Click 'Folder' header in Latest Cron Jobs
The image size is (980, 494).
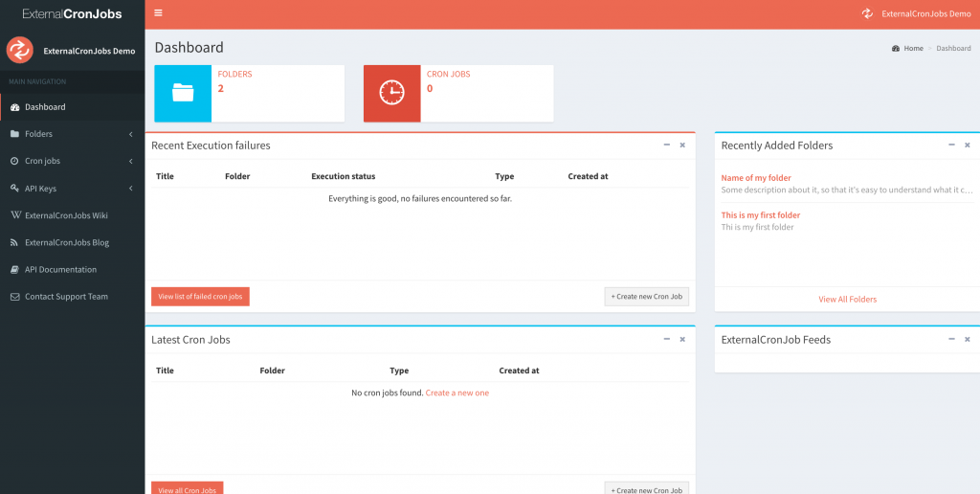tap(272, 370)
